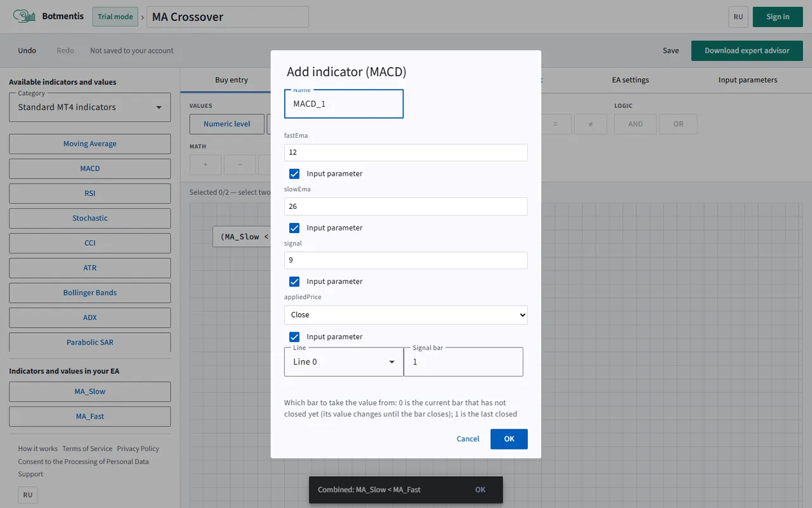Expand the Line dropdown set to Line 0
The height and width of the screenshot is (508, 812).
pos(344,362)
